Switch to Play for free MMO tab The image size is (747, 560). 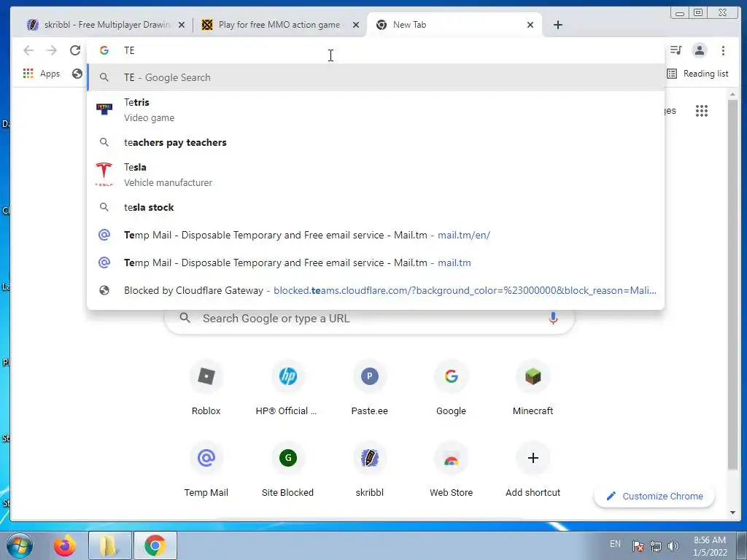pos(279,25)
